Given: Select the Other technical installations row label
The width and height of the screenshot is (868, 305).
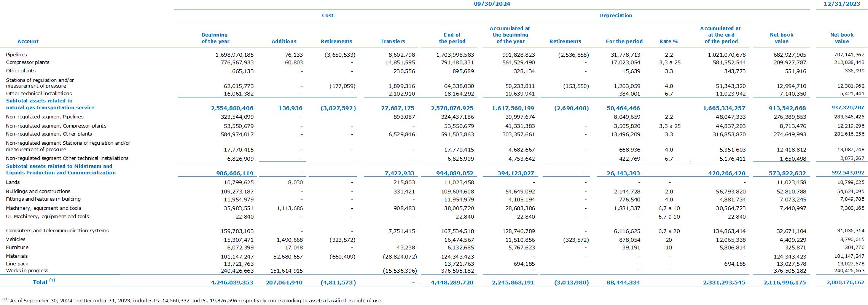Looking at the screenshot, I should tap(39, 94).
